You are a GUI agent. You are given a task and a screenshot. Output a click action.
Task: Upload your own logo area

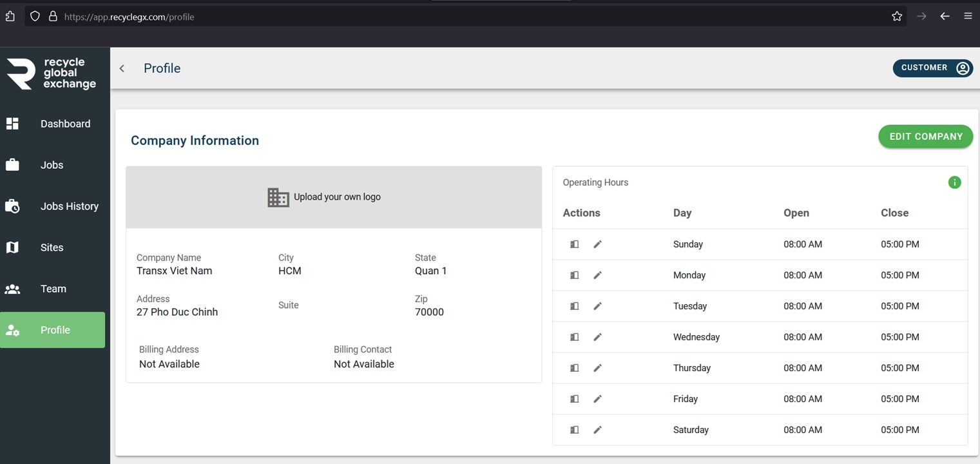334,197
